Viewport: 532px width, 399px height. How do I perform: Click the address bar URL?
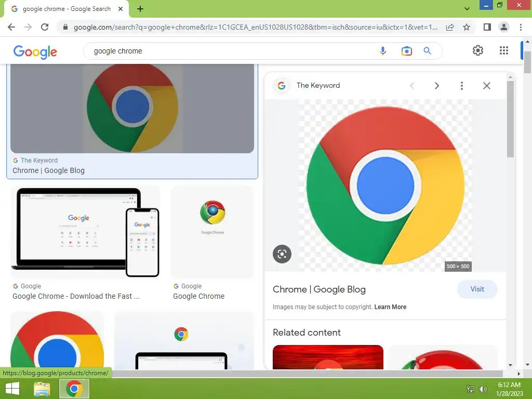click(255, 27)
